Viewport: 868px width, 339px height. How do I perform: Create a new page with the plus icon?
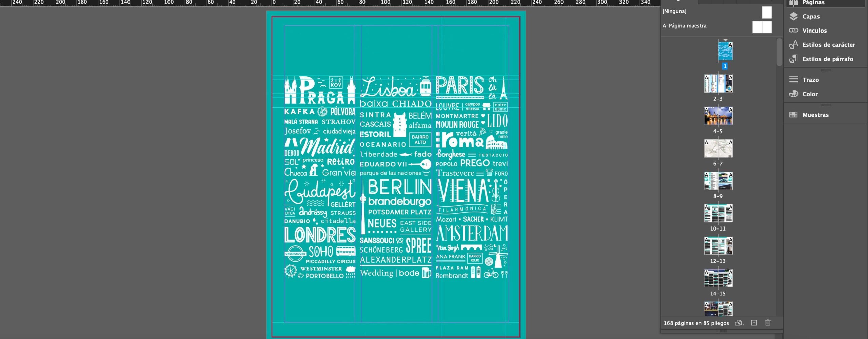pyautogui.click(x=754, y=323)
